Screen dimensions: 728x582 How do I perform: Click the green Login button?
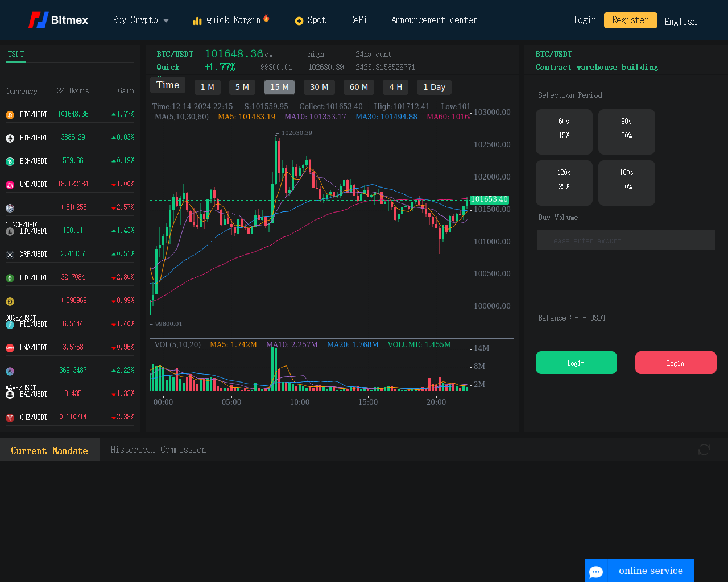point(576,363)
